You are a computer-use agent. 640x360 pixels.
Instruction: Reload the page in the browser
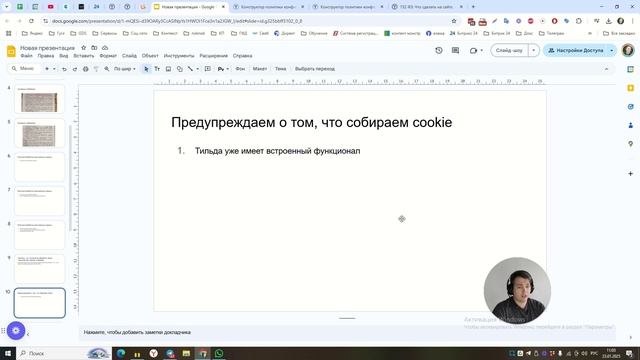[x=31, y=21]
